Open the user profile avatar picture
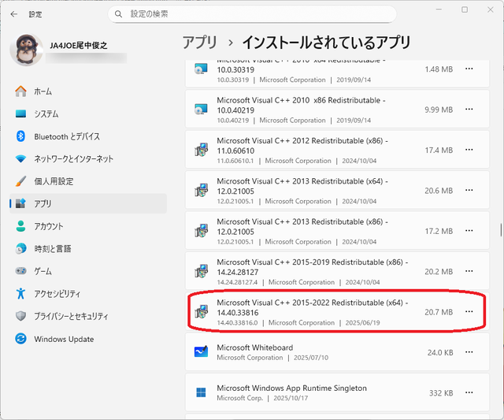Screen dimensions: 504x420 click(x=26, y=50)
